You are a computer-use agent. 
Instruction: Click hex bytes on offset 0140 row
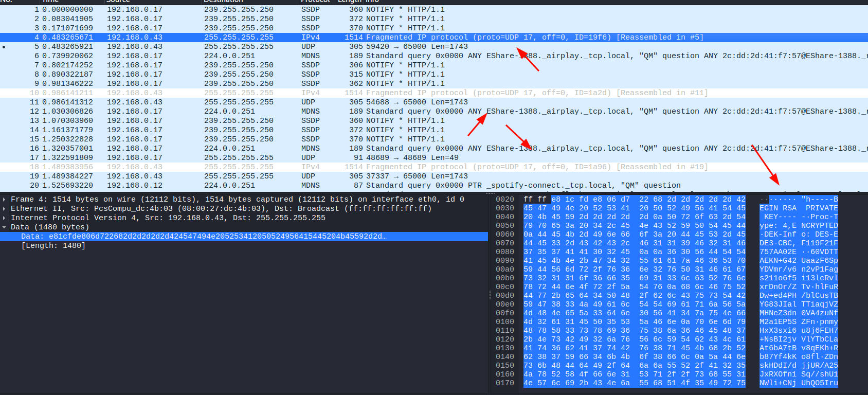click(635, 356)
